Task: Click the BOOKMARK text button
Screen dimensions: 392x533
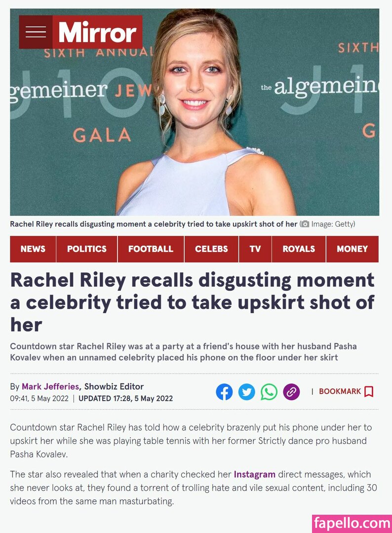Action: (x=340, y=391)
